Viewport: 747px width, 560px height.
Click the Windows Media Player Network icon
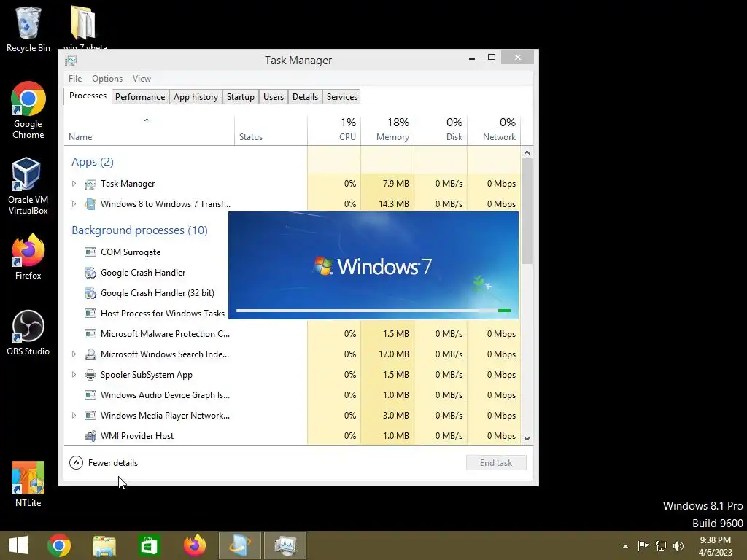tap(90, 416)
